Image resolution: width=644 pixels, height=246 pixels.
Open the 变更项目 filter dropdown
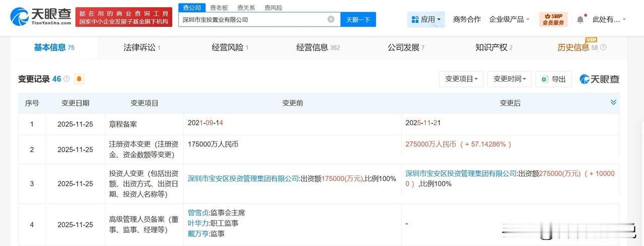461,79
